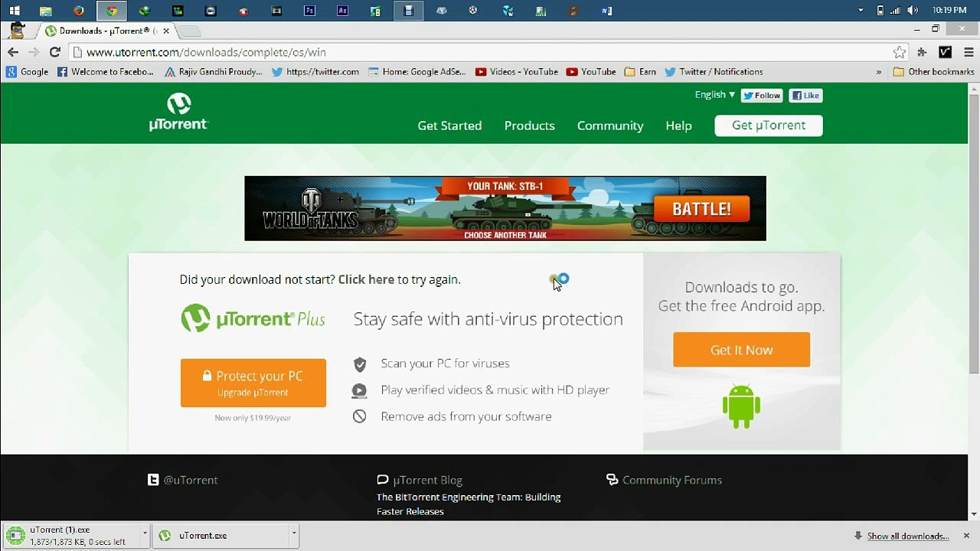The image size is (980, 551).
Task: Close the downloads bar
Action: (x=966, y=536)
